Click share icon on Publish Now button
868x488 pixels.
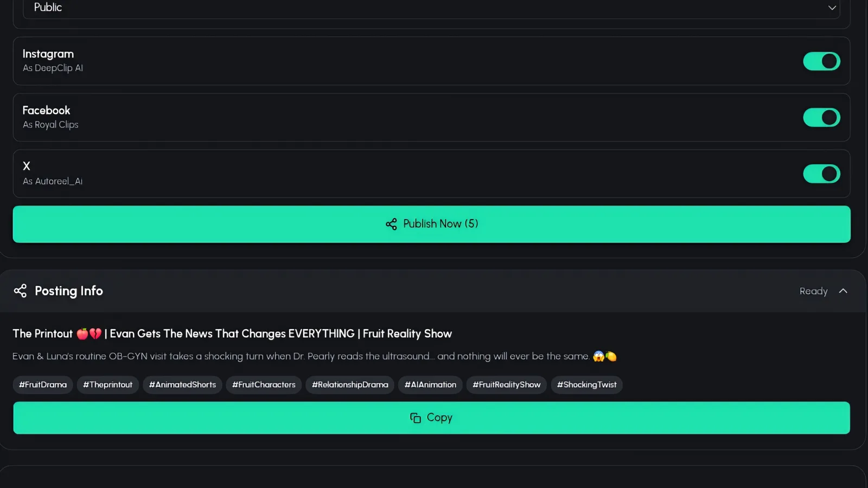391,224
